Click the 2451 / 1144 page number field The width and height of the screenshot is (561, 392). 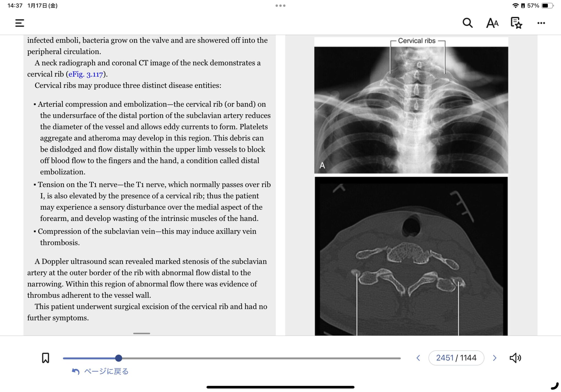coord(456,358)
